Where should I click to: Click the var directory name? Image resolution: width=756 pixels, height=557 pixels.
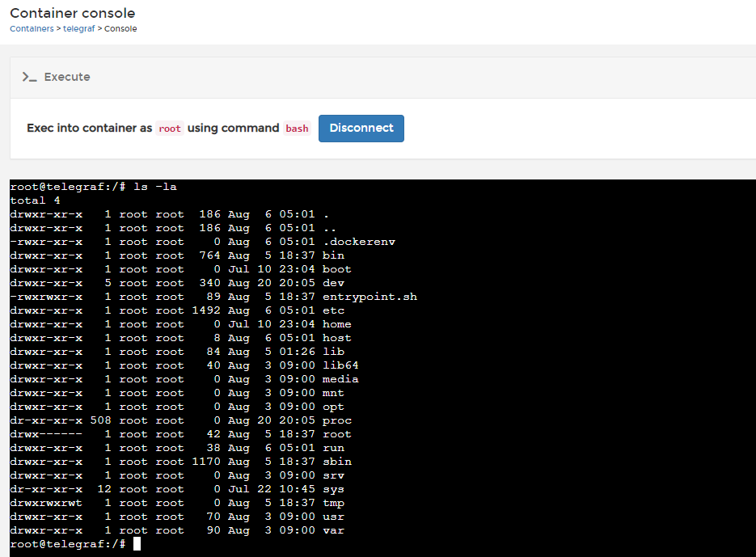(334, 530)
